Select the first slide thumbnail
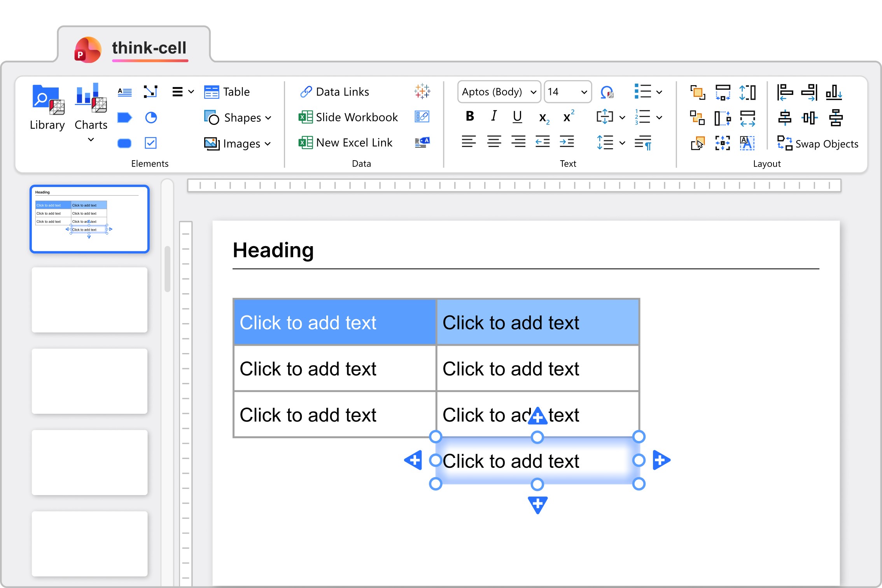The image size is (882, 588). pyautogui.click(x=89, y=219)
